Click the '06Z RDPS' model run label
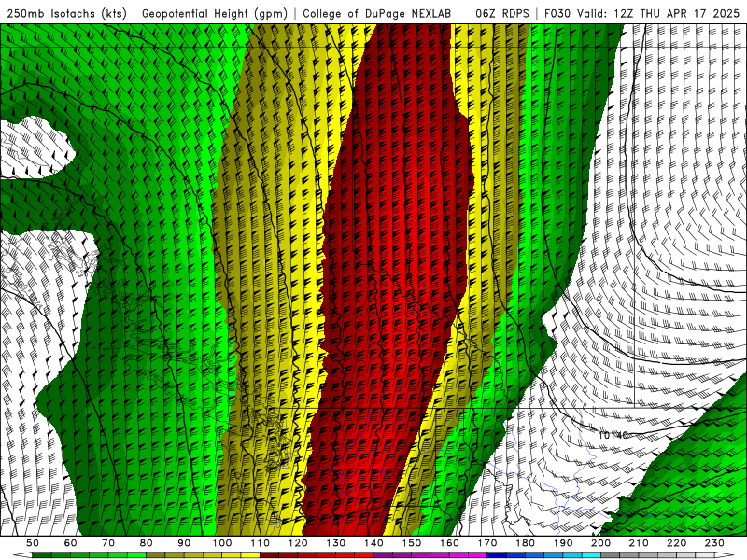 point(501,13)
